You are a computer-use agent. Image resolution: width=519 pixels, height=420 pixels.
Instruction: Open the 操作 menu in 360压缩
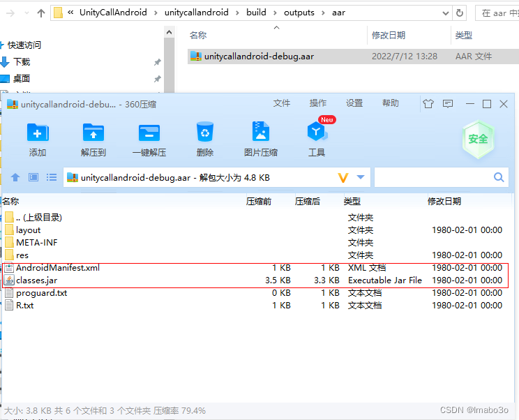click(x=318, y=103)
